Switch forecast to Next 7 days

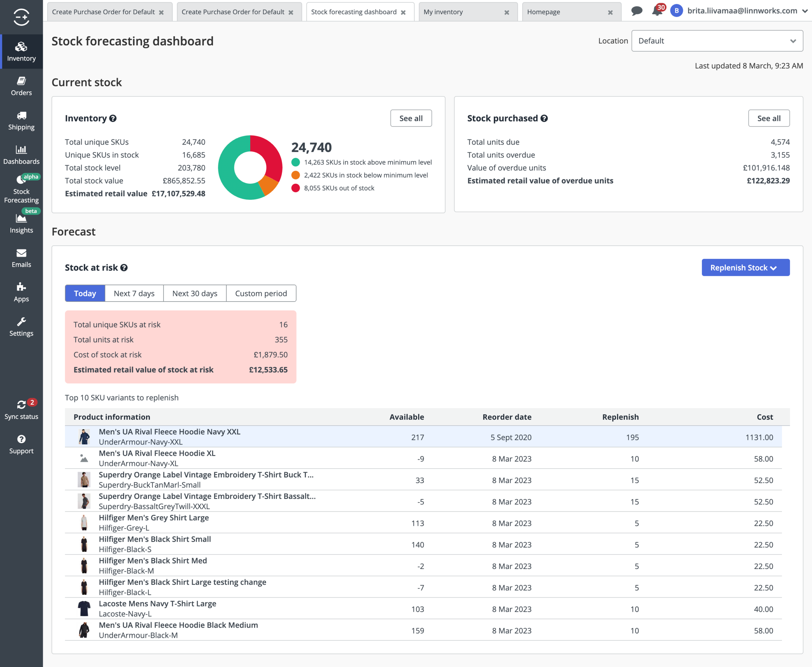click(x=134, y=294)
